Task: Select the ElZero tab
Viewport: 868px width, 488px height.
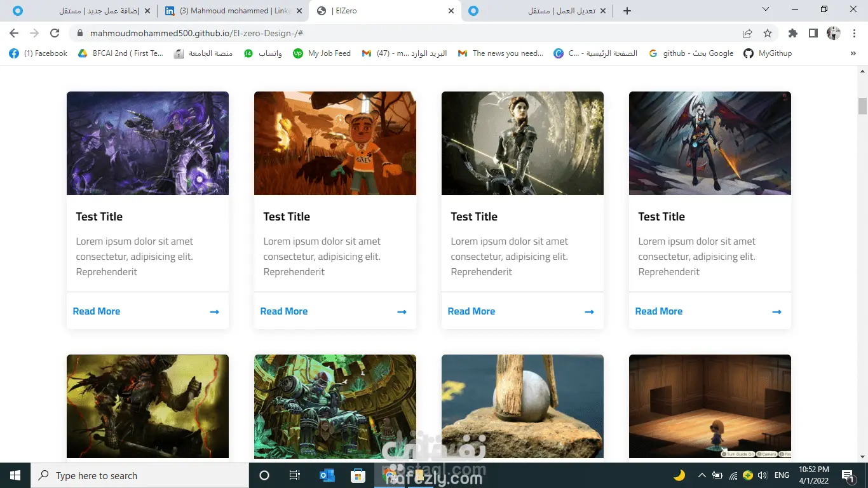Action: pyautogui.click(x=385, y=11)
